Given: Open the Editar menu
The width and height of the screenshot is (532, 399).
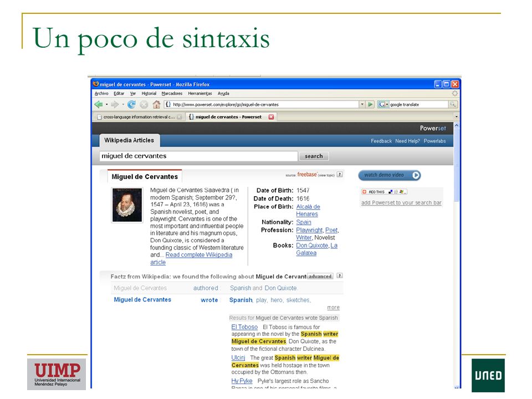Looking at the screenshot, I should pos(119,93).
